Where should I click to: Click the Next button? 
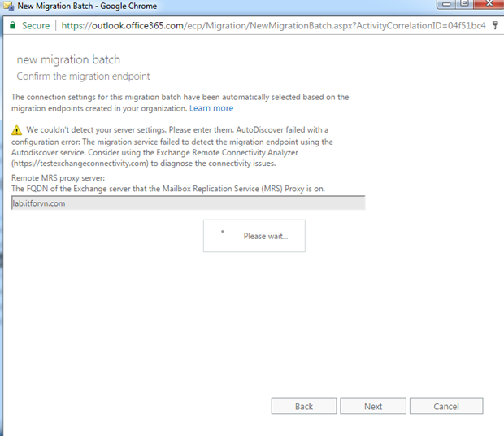373,406
